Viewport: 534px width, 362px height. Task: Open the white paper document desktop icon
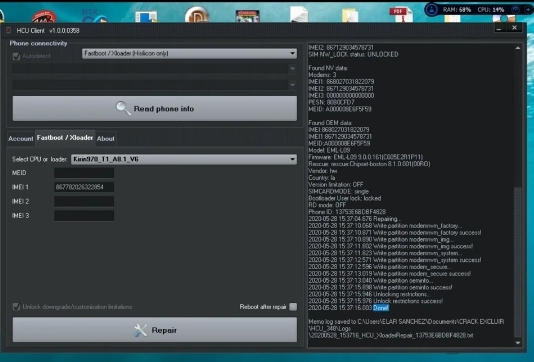tap(299, 14)
